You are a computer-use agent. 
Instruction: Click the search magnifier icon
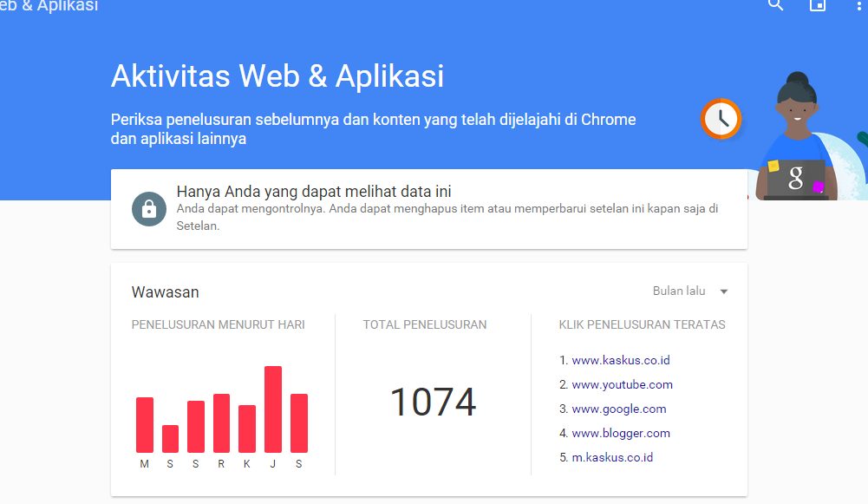775,5
